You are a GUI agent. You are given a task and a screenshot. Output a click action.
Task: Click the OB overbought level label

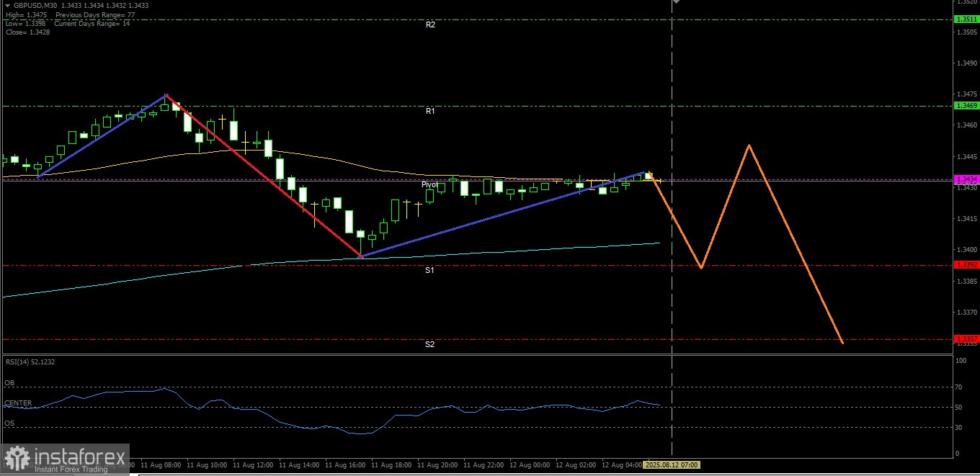pyautogui.click(x=9, y=383)
